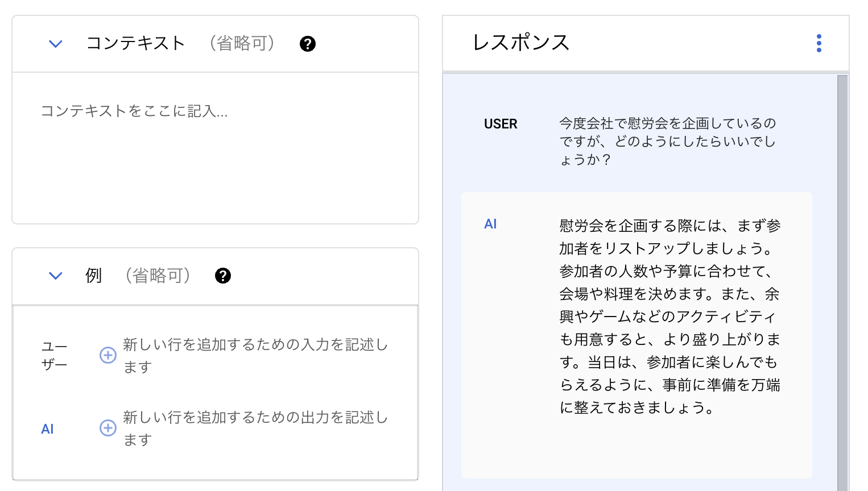Click the ユーザー label in examples
The image size is (868, 491).
point(55,355)
